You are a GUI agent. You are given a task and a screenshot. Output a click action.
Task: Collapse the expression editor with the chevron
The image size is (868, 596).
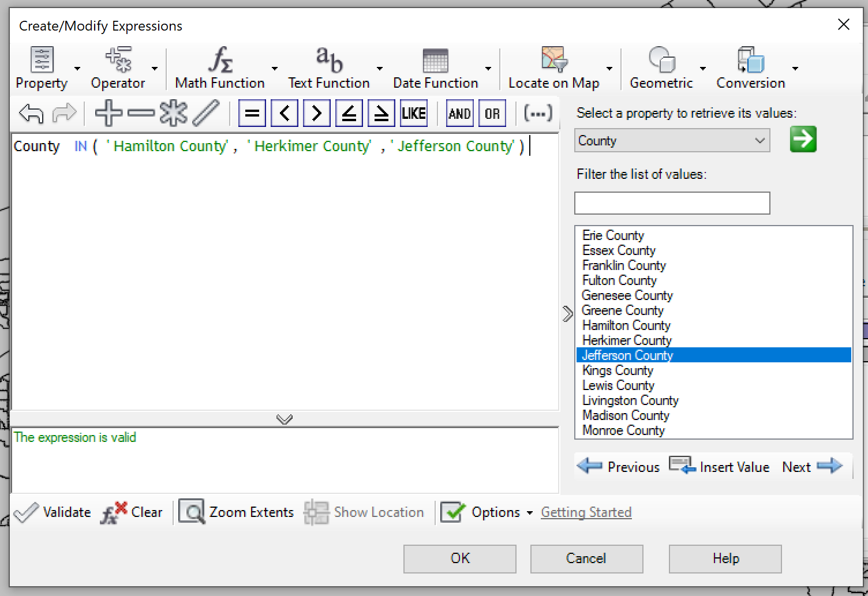point(284,419)
